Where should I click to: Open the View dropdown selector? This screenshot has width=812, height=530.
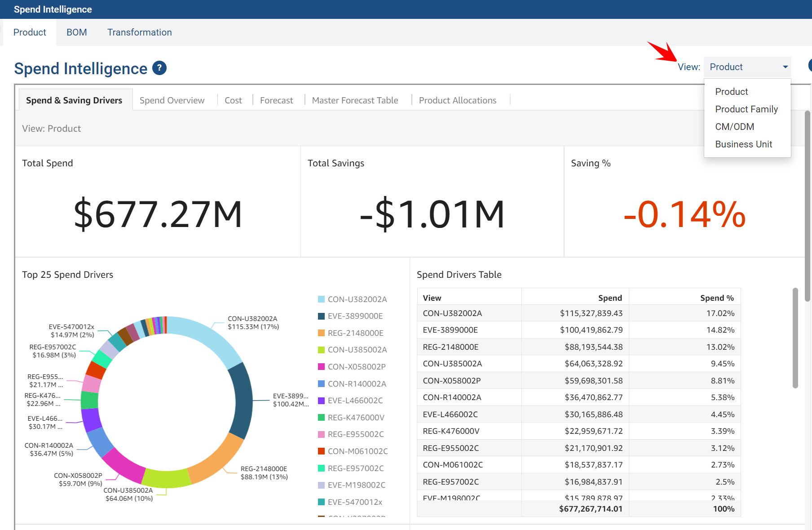tap(747, 67)
